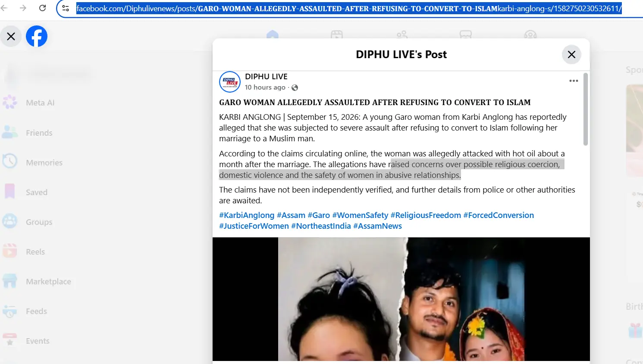Follow the #JusticeForWomen hashtag
This screenshot has height=364, width=643.
254,226
